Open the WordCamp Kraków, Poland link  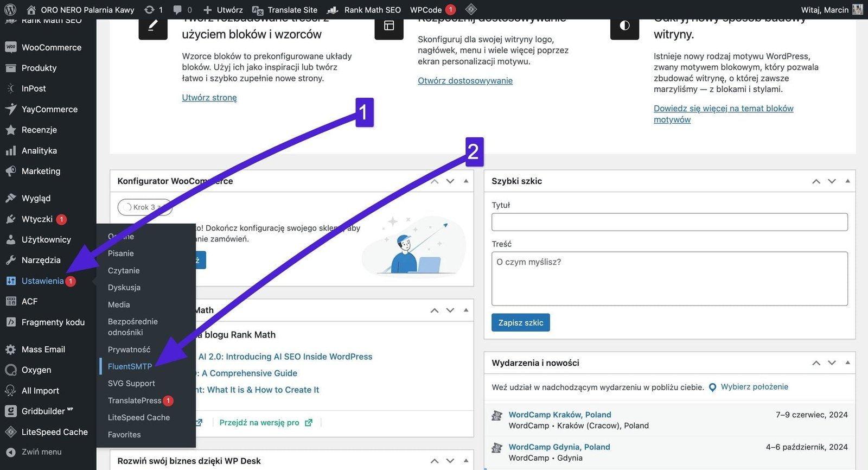(x=559, y=415)
